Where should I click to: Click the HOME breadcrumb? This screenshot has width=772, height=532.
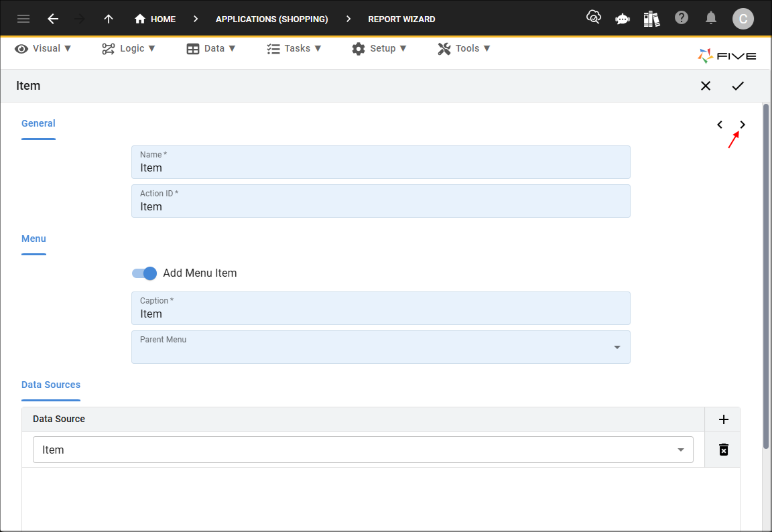pyautogui.click(x=155, y=19)
